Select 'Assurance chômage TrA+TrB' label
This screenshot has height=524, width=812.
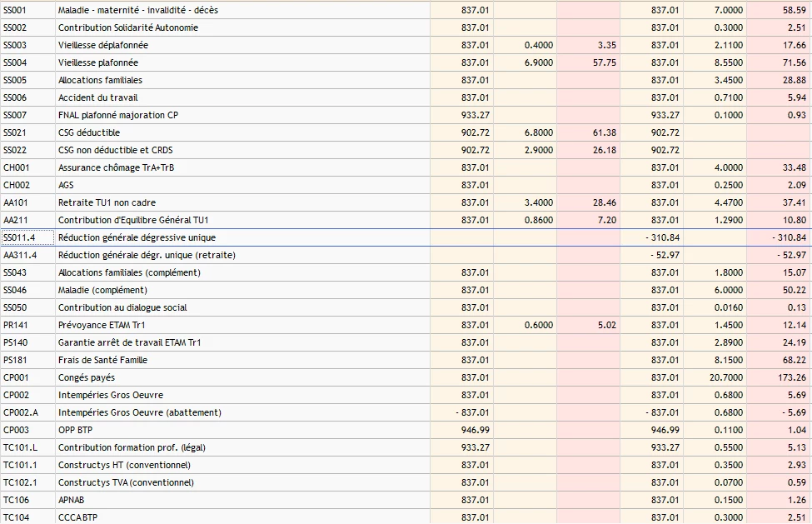[116, 167]
